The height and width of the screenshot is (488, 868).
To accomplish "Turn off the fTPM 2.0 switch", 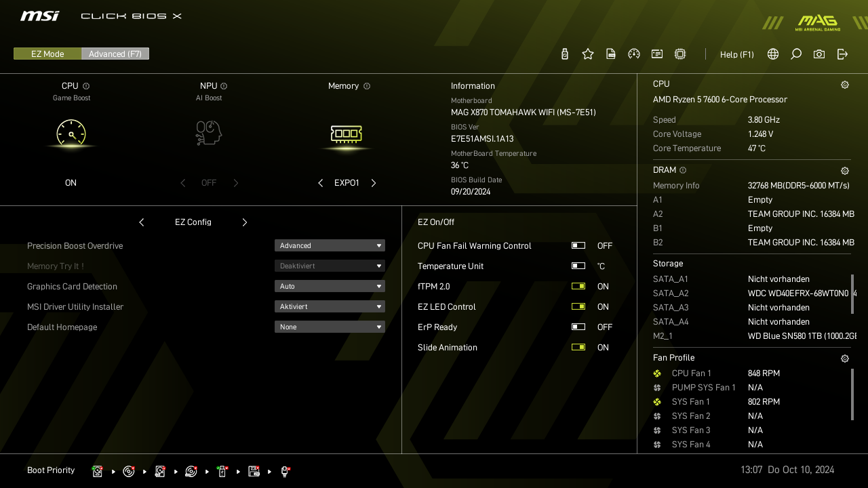I will (x=578, y=286).
